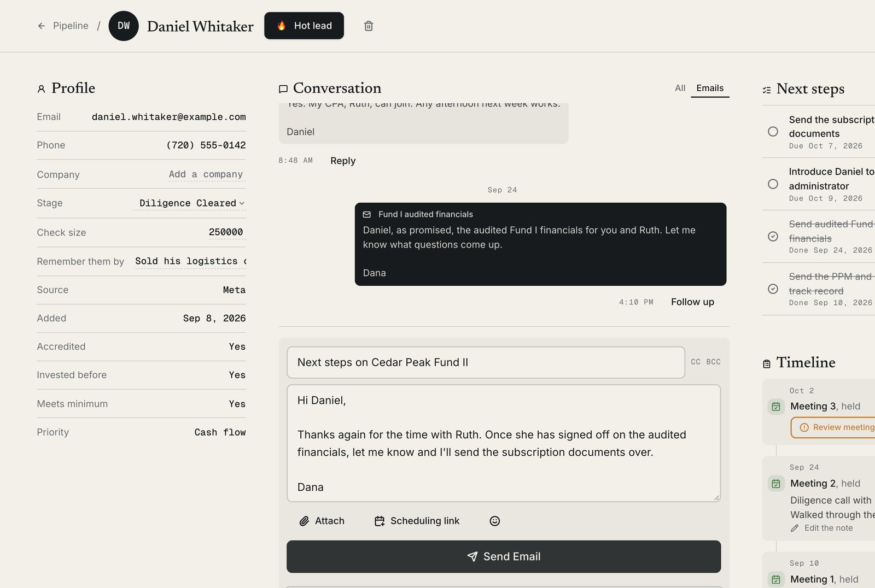Add BCC recipients
This screenshot has height=588, width=875.
[713, 362]
